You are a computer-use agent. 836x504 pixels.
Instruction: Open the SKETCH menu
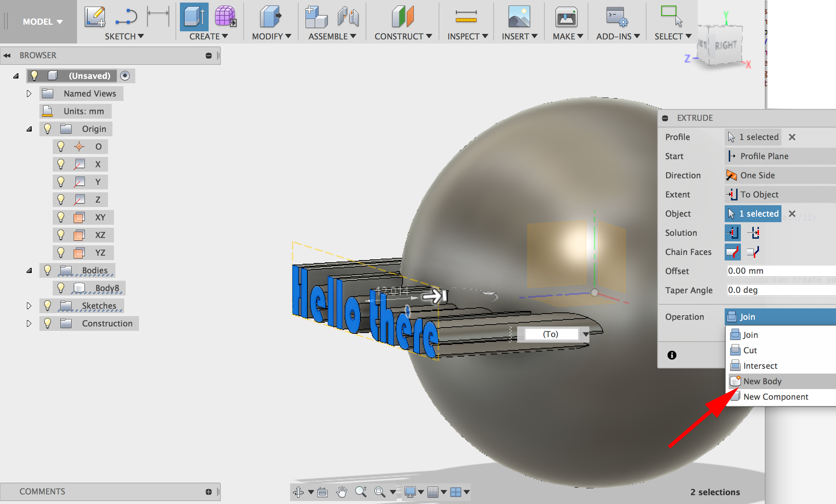[124, 36]
